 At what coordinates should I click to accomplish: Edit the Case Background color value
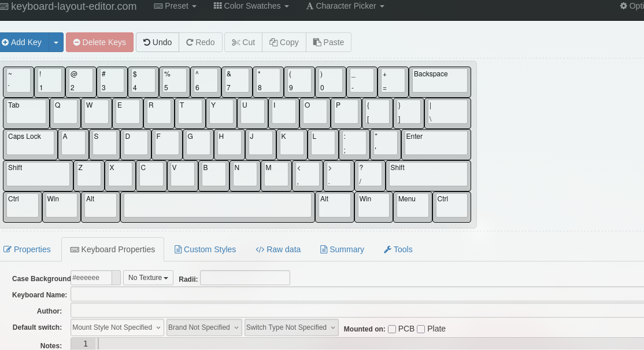(x=91, y=278)
